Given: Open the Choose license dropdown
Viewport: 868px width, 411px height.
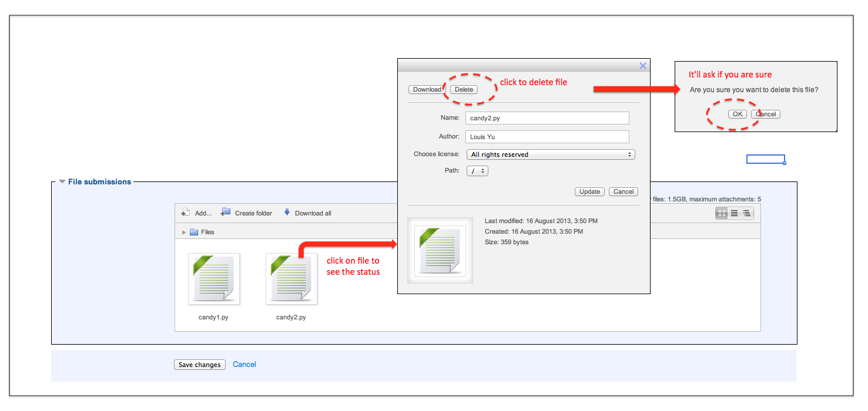Looking at the screenshot, I should point(551,154).
